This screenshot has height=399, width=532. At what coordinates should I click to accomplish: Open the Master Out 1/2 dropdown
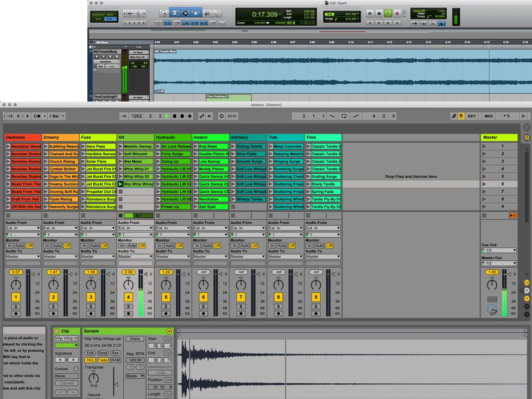498,263
